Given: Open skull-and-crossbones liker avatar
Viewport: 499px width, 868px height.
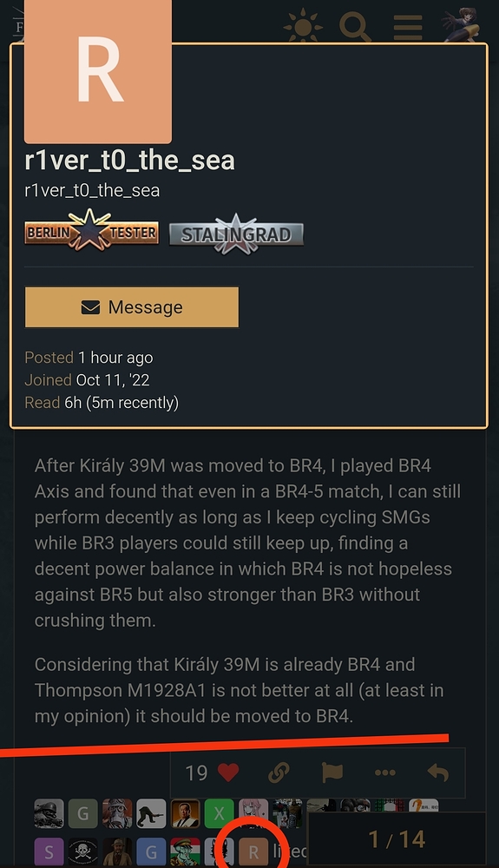Looking at the screenshot, I should pos(83,852).
